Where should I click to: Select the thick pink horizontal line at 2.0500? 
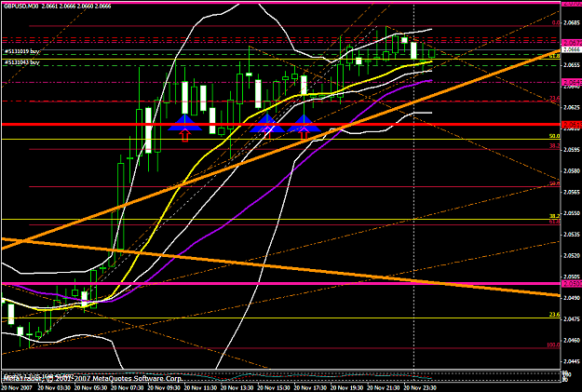click(281, 284)
